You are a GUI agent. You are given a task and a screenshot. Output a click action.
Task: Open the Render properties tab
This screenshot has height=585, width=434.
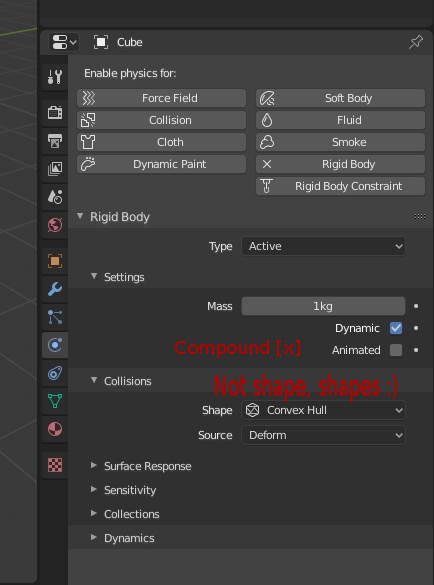tap(55, 112)
